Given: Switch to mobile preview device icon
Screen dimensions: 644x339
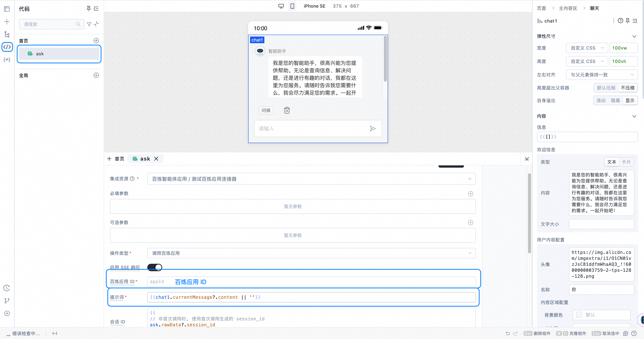Looking at the screenshot, I should (292, 6).
